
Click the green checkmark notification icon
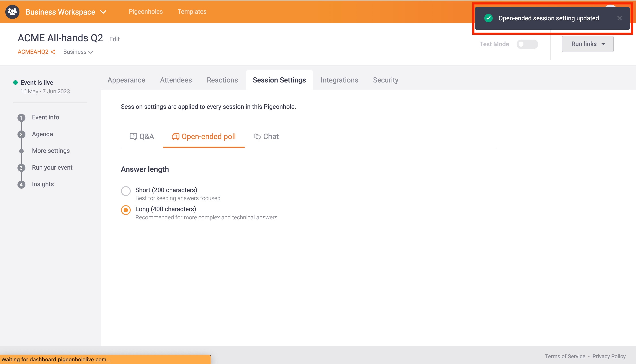(488, 18)
